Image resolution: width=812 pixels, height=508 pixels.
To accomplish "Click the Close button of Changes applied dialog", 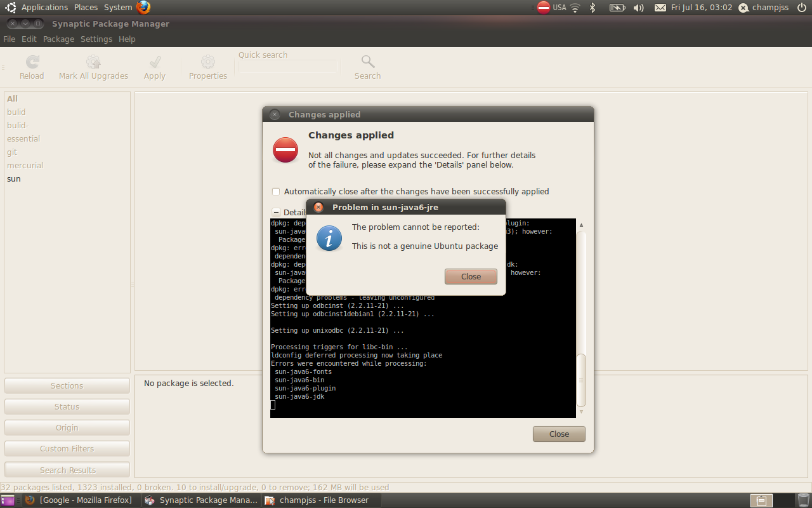I will coord(559,434).
